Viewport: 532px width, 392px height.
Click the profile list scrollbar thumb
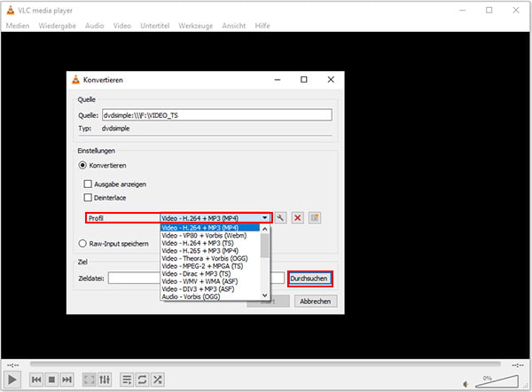tap(265, 246)
